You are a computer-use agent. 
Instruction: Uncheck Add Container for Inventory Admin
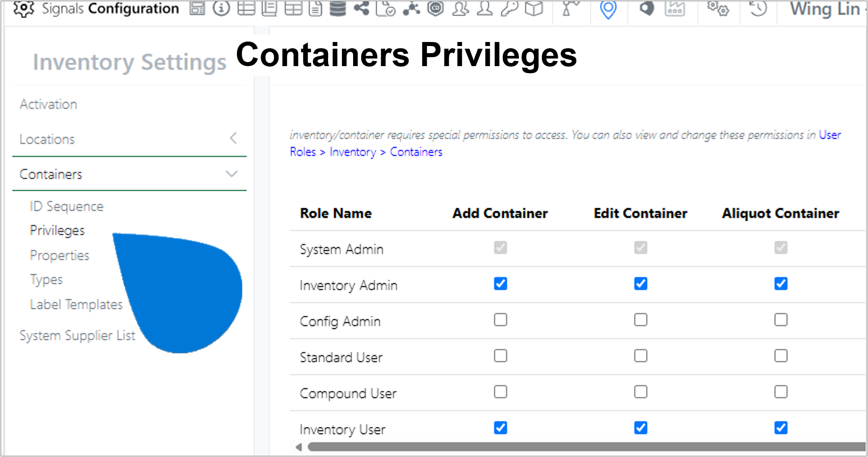pos(500,284)
